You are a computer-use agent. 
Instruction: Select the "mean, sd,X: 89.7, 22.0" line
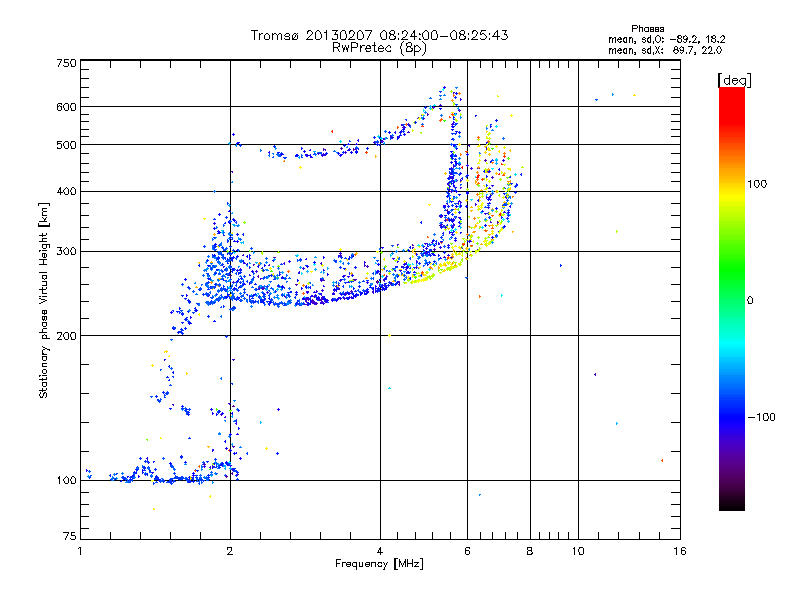click(665, 50)
